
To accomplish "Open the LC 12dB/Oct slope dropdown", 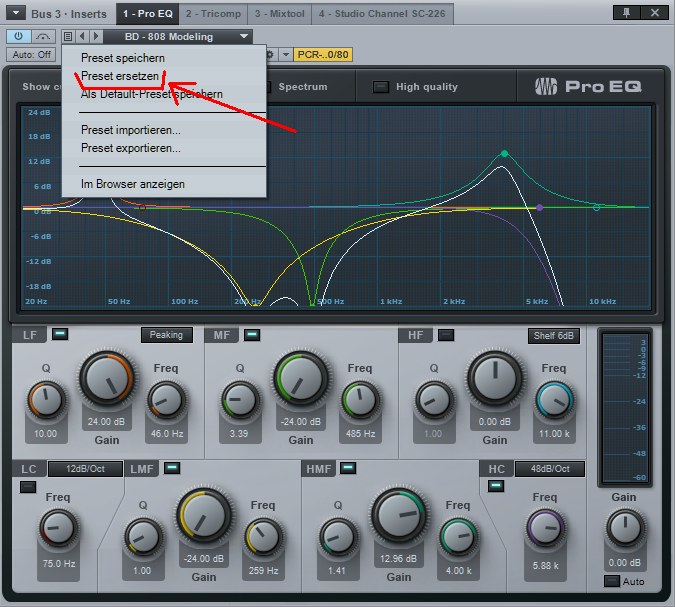I will click(x=85, y=469).
